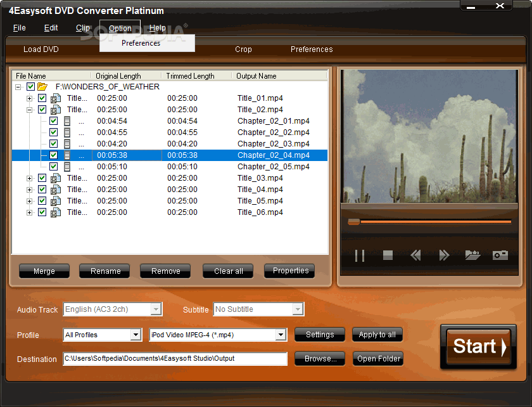
Task: Uncheck the Title_04.mp4 checkbox
Action: click(x=42, y=189)
